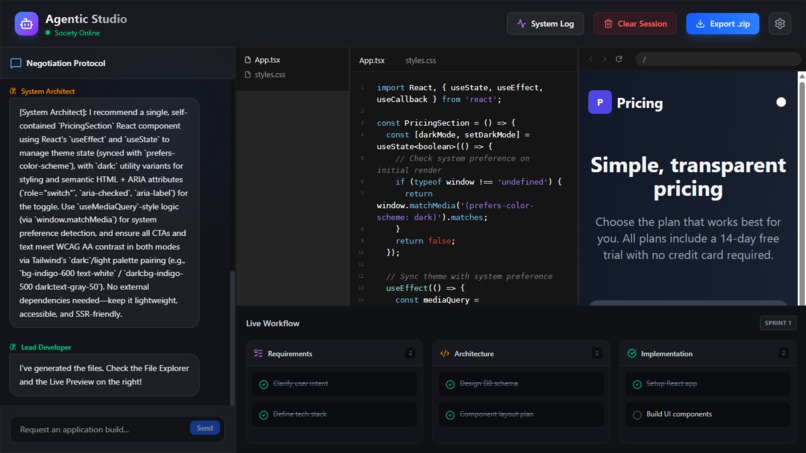Toggle the Clarify user intent check
The image size is (806, 453).
pos(264,384)
